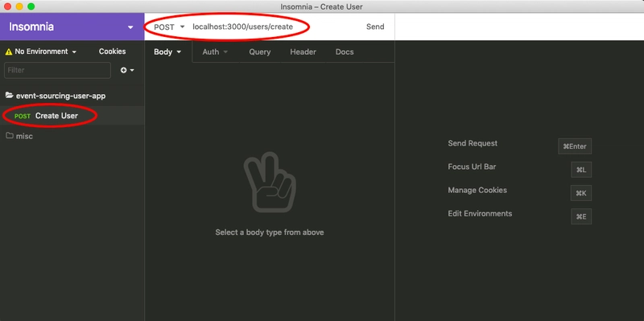Click the misc folder icon
The height and width of the screenshot is (321, 644).
click(9, 136)
